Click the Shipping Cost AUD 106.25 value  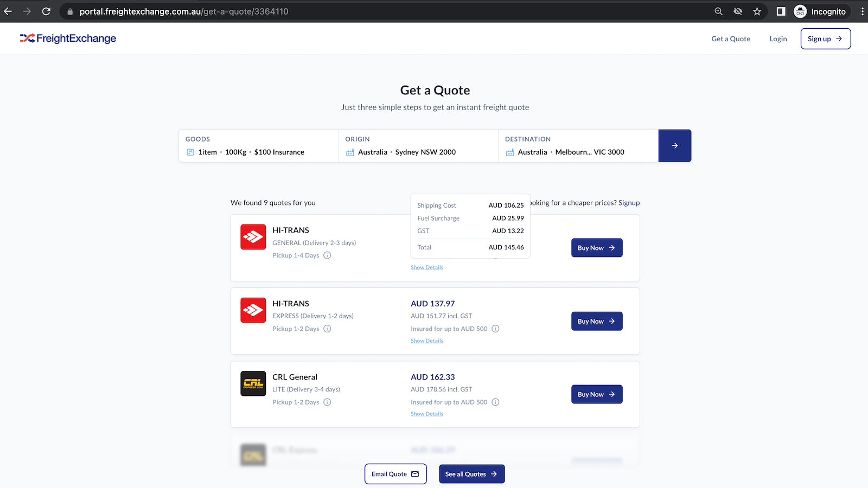point(506,206)
